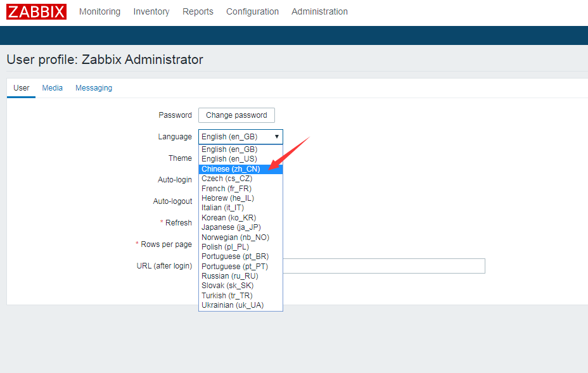Choose Chinese (zh_CN) language option
Image resolution: width=588 pixels, height=373 pixels.
point(241,169)
